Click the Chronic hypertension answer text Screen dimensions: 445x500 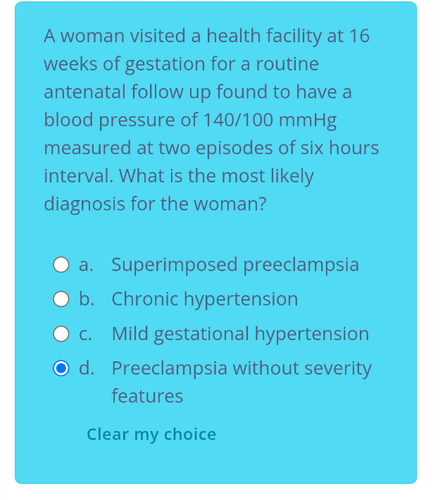coord(205,299)
